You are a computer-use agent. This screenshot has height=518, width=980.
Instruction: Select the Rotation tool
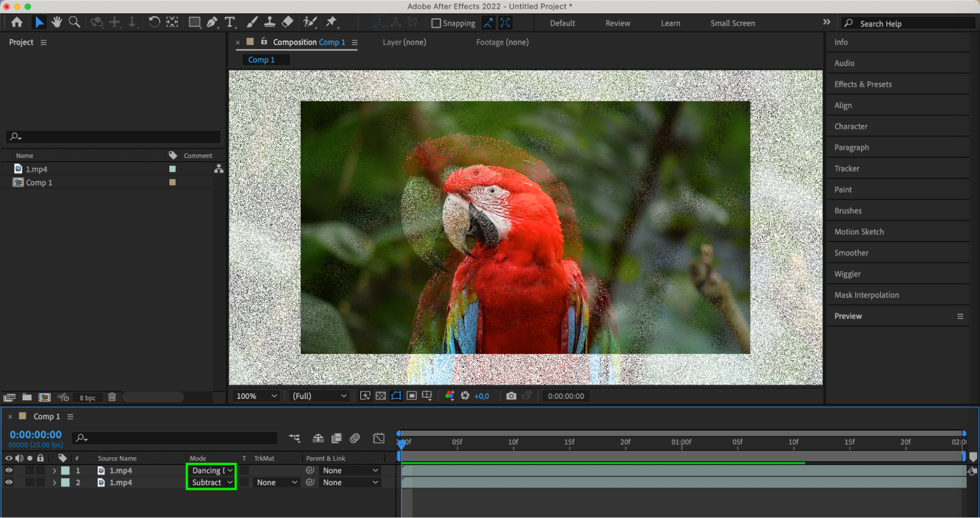coord(154,22)
